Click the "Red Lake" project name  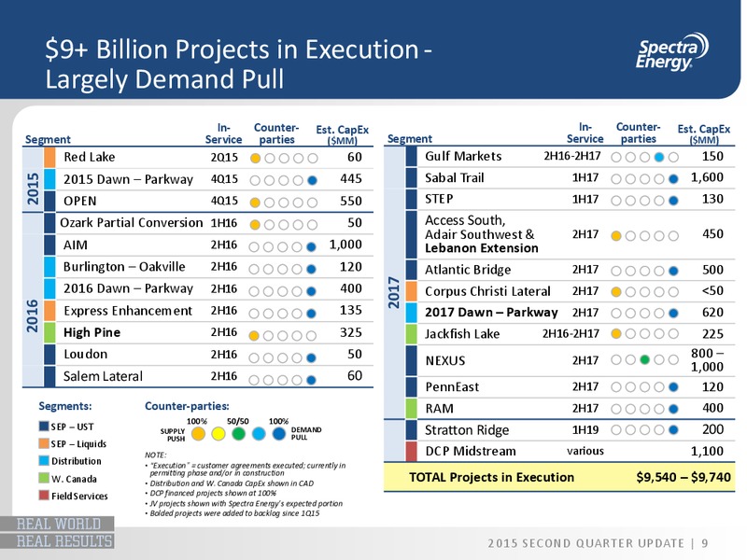pos(89,157)
